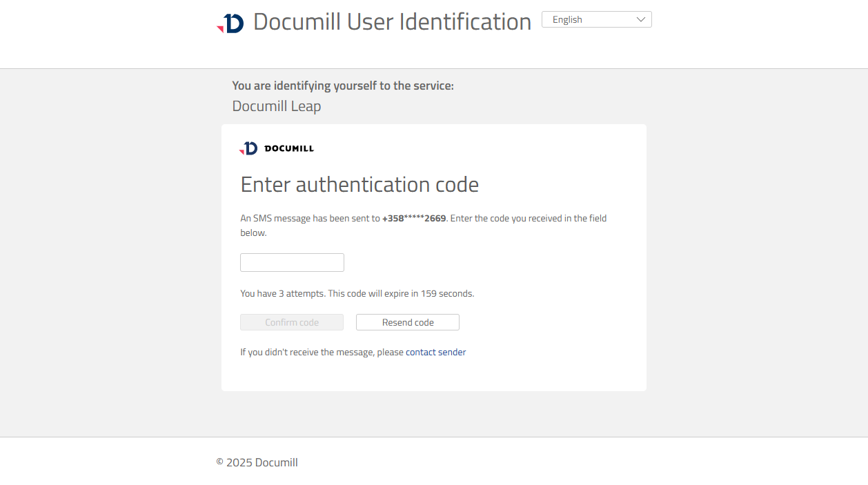Click the Enter authentication code heading
The image size is (868, 485).
pyautogui.click(x=359, y=184)
